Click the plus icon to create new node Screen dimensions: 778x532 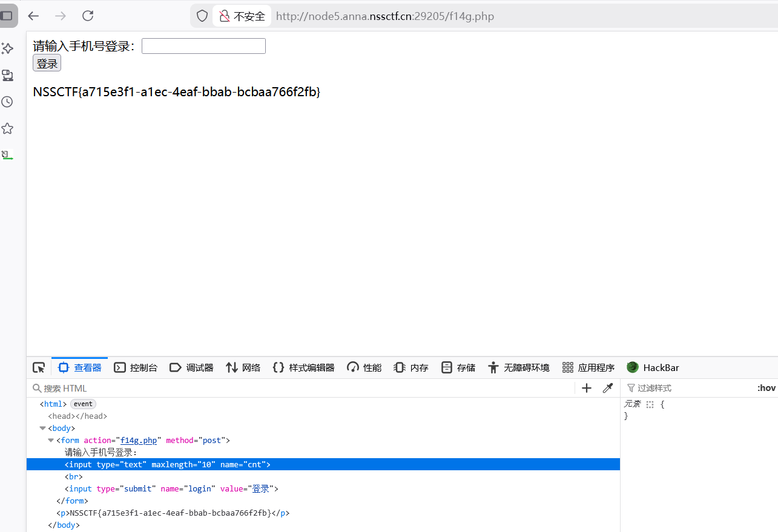586,387
